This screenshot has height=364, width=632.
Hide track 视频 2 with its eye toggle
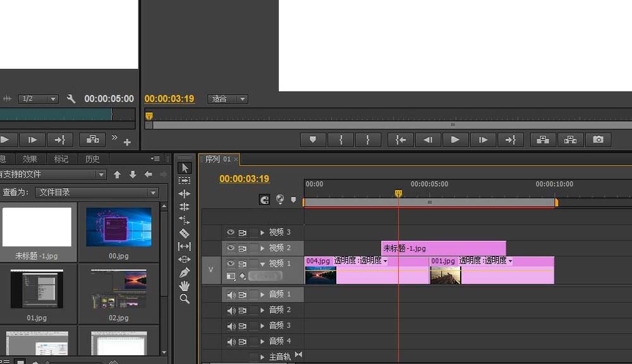pyautogui.click(x=231, y=247)
